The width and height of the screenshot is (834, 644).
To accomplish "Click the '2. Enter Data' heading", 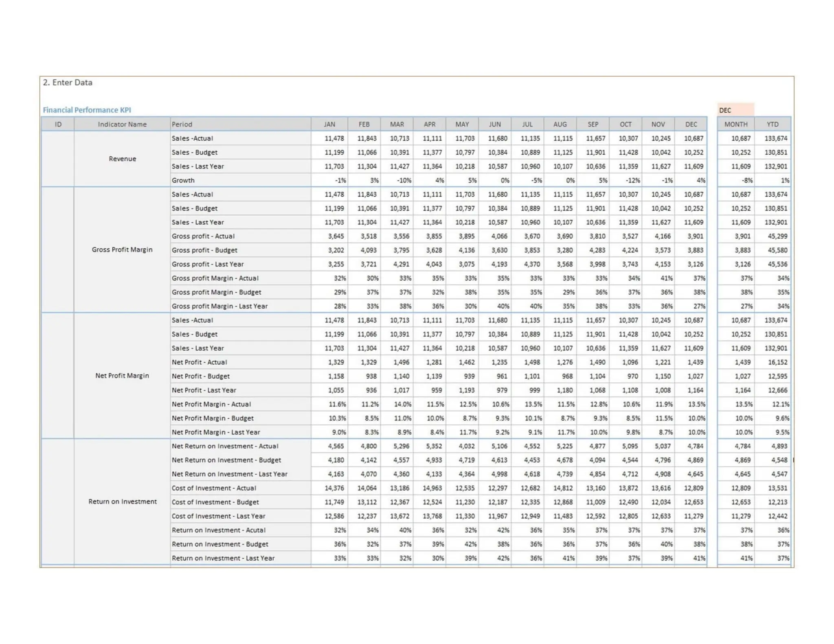I will click(68, 82).
